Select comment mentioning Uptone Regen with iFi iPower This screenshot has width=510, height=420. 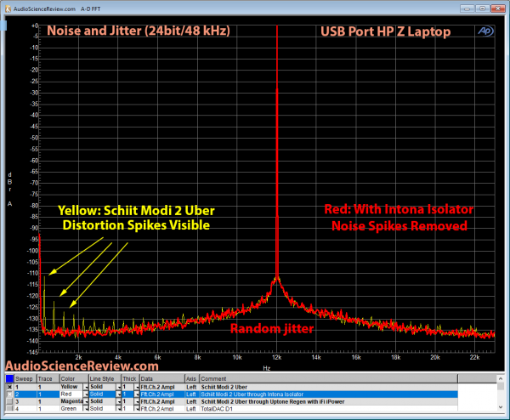coord(273,402)
